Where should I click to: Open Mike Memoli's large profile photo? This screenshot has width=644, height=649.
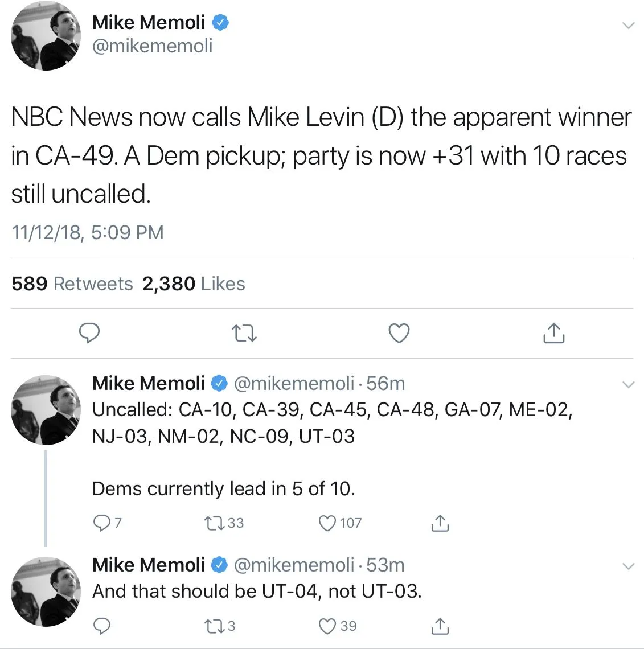(x=46, y=36)
